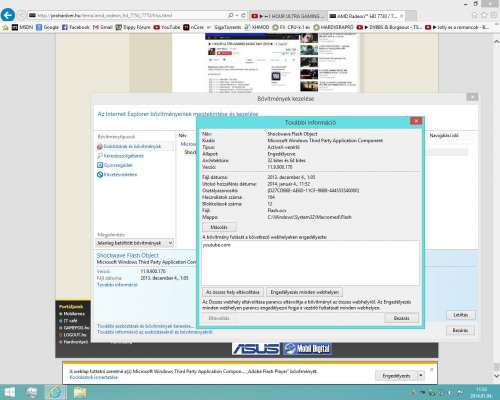Screen dimensions: 500x400
Task: Click Engedélyezés on the notification bar
Action: (396, 376)
